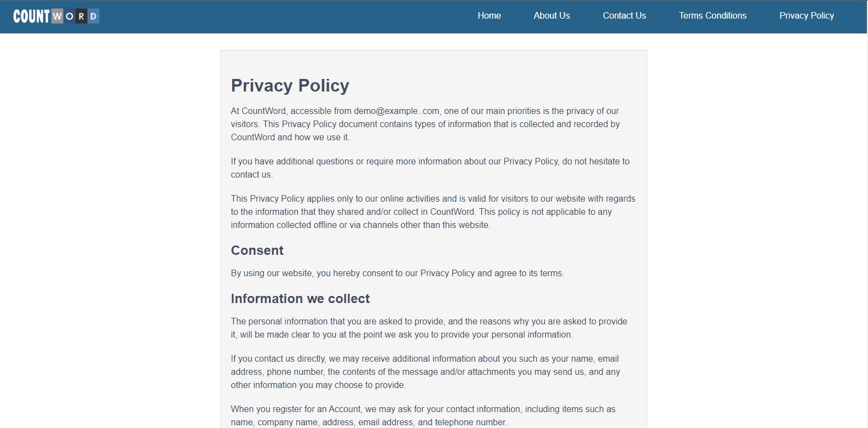Click the dark R tile in the logo
This screenshot has height=428, width=868.
[81, 16]
